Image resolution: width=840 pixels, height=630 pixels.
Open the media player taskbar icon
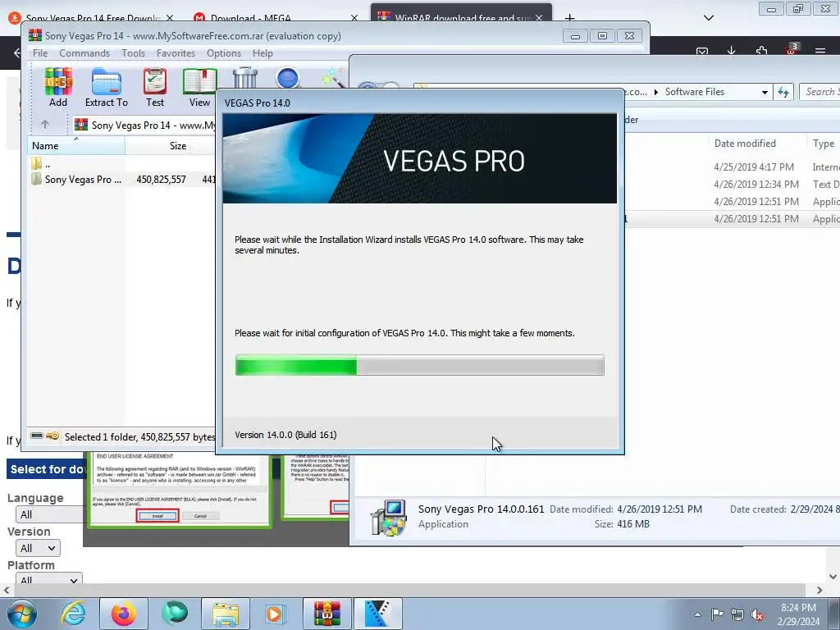[276, 614]
